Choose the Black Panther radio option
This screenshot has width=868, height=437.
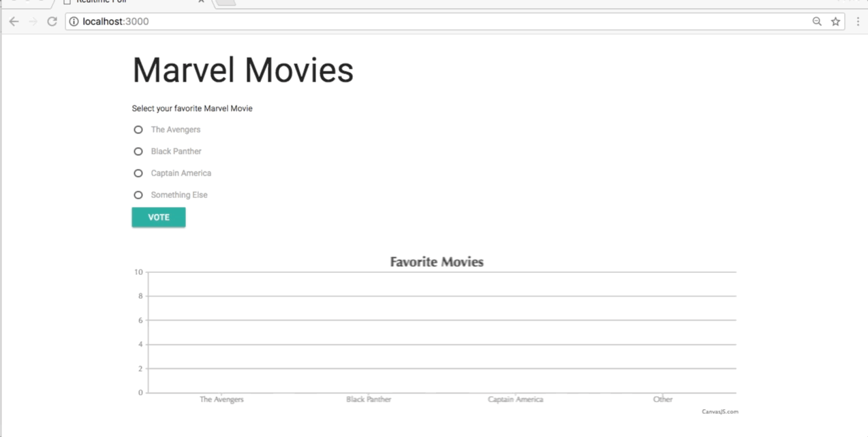(x=138, y=151)
